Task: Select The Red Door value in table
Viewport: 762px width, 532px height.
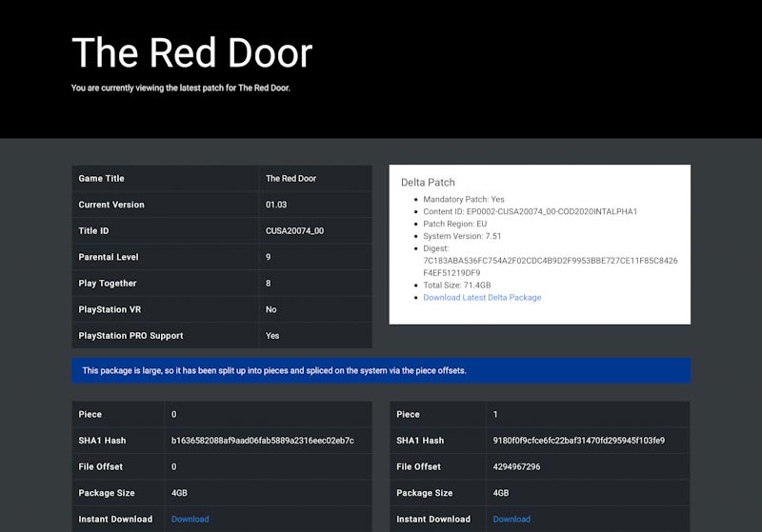Action: (x=291, y=178)
